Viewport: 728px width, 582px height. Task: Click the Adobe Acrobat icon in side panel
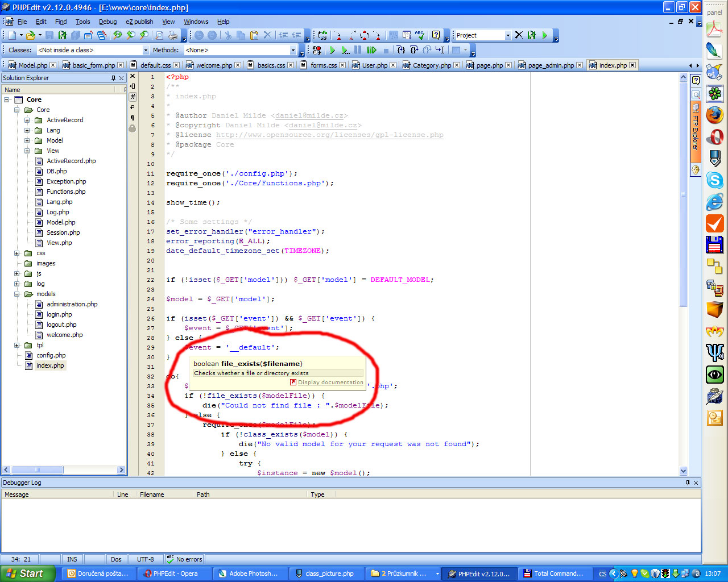[x=714, y=29]
